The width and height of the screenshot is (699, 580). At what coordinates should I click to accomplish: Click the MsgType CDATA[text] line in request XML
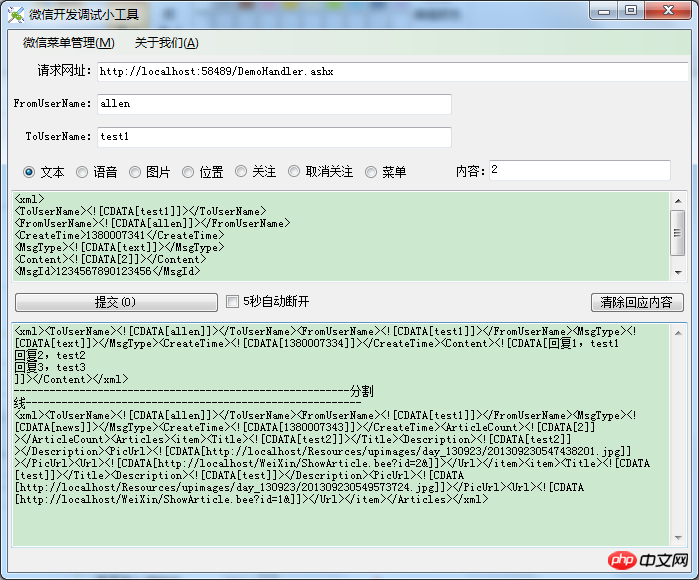click(119, 247)
